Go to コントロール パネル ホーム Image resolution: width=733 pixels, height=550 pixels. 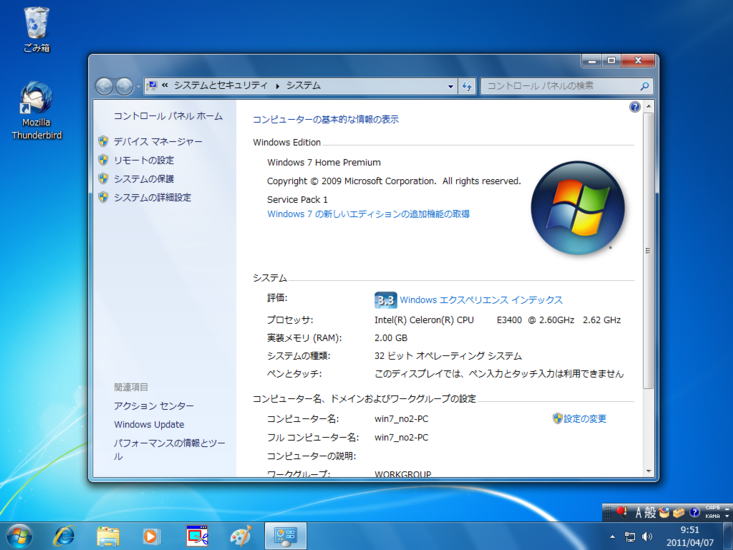coord(168,116)
